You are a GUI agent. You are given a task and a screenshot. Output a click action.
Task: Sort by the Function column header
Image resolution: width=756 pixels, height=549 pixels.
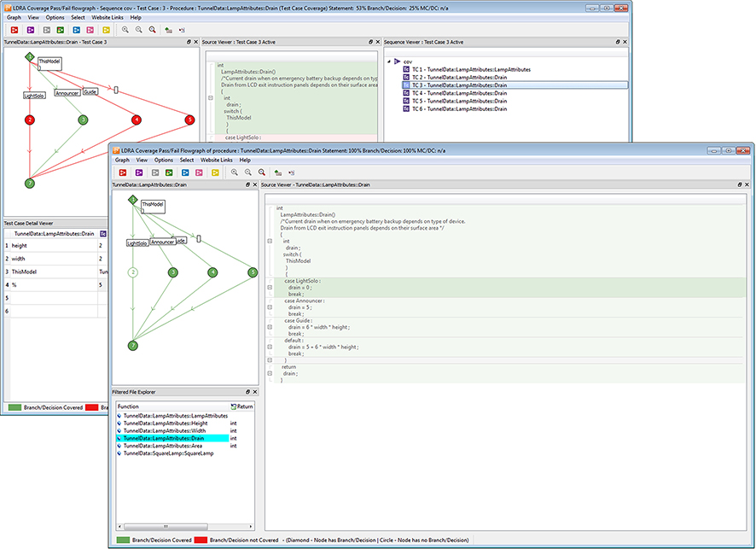point(172,406)
